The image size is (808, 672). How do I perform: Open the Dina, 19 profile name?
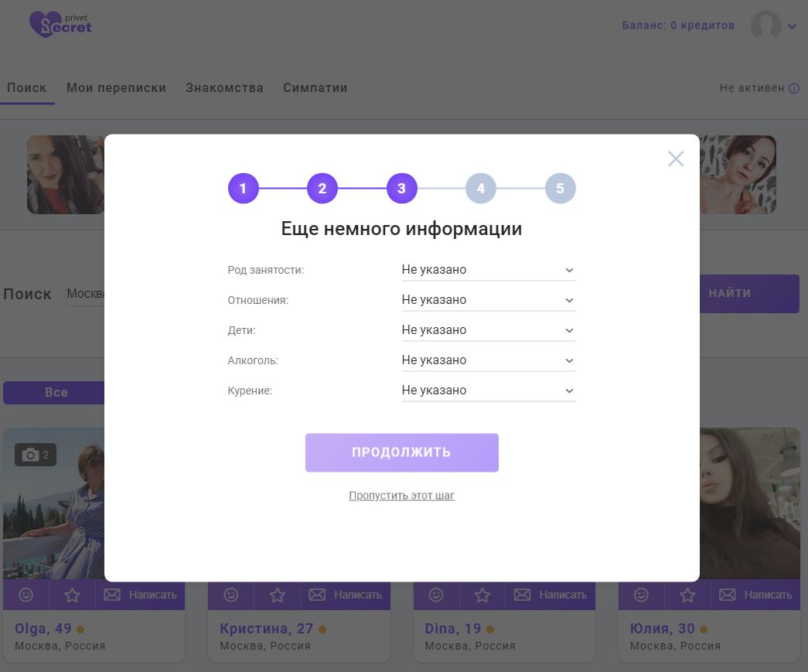click(x=453, y=629)
